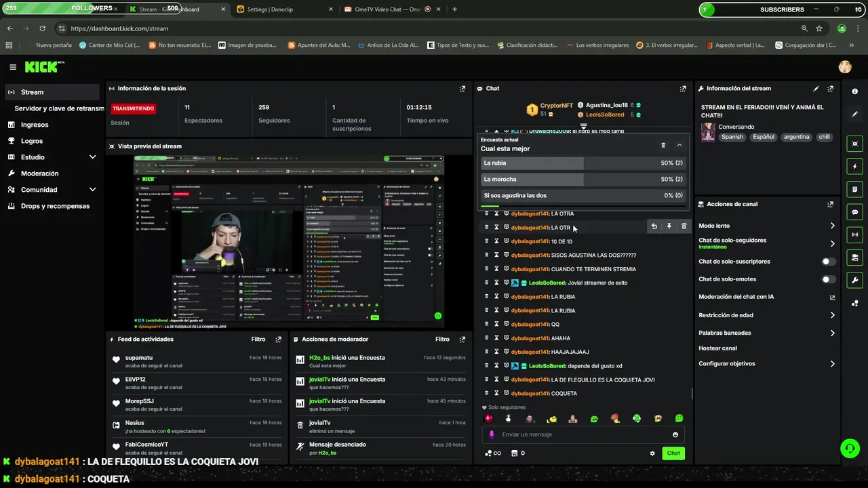The height and width of the screenshot is (488, 868).
Task: Vote for La morocha poll option
Action: (x=583, y=180)
